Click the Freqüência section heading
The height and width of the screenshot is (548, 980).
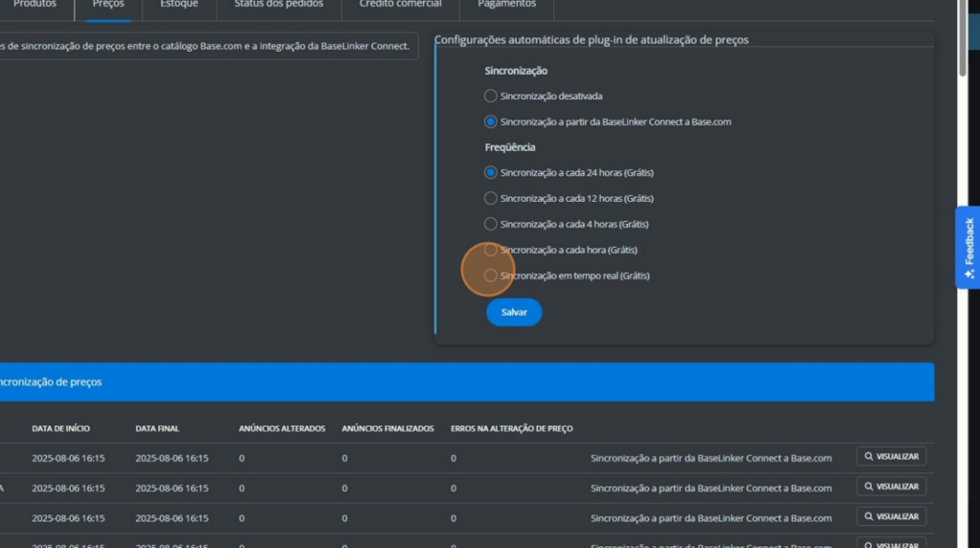coord(510,147)
